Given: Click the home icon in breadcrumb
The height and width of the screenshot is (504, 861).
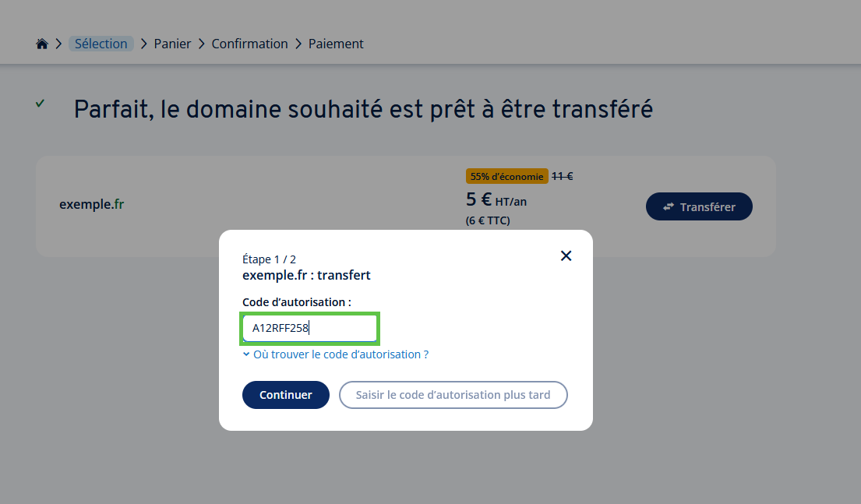Looking at the screenshot, I should (x=42, y=44).
